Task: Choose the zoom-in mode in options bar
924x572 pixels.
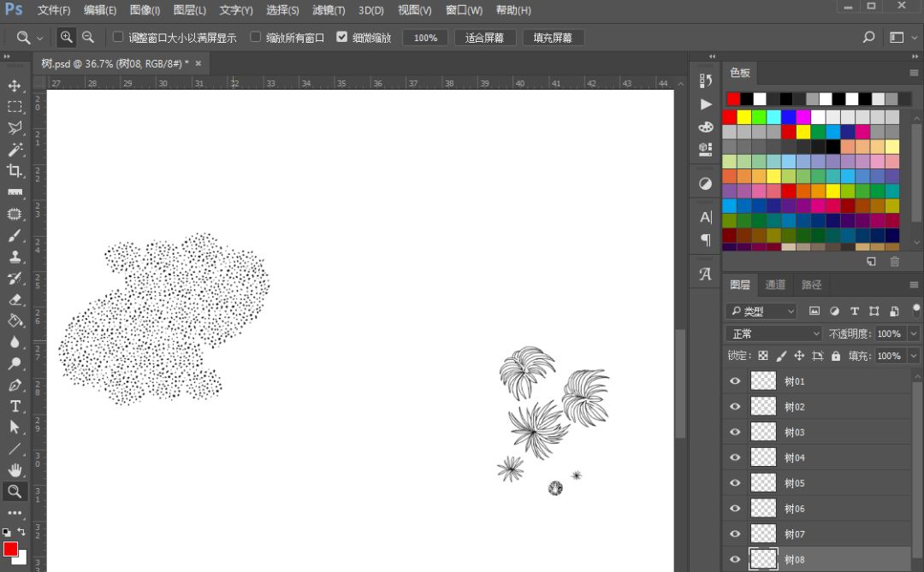Action: coord(67,37)
